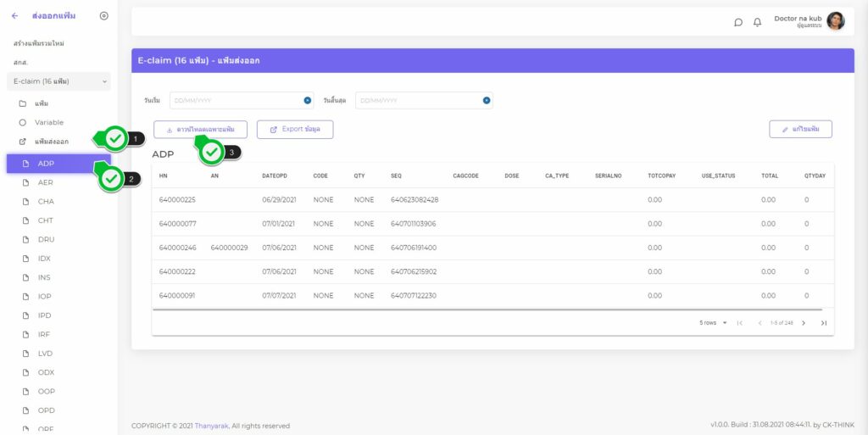This screenshot has height=435, width=868.
Task: Click the back arrow in the sidebar header
Action: point(15,16)
